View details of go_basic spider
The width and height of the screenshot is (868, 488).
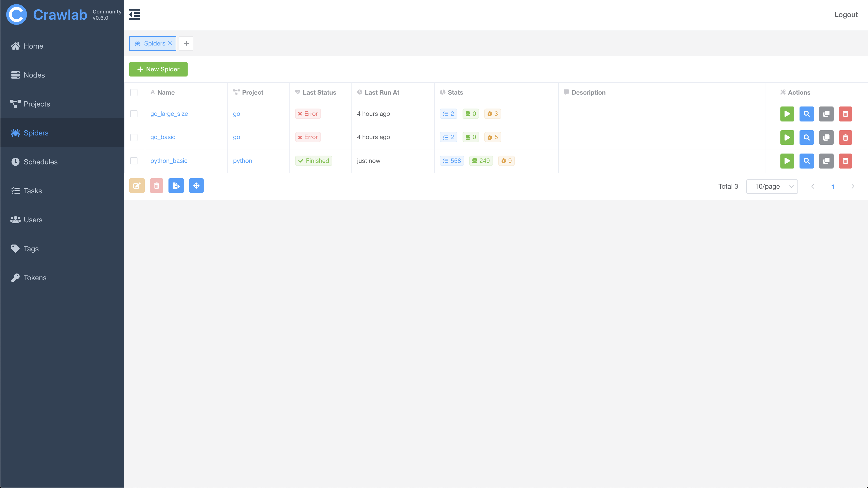point(806,138)
